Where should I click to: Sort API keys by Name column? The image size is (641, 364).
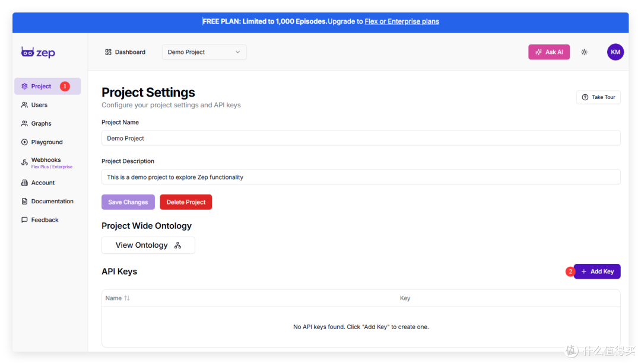point(118,298)
